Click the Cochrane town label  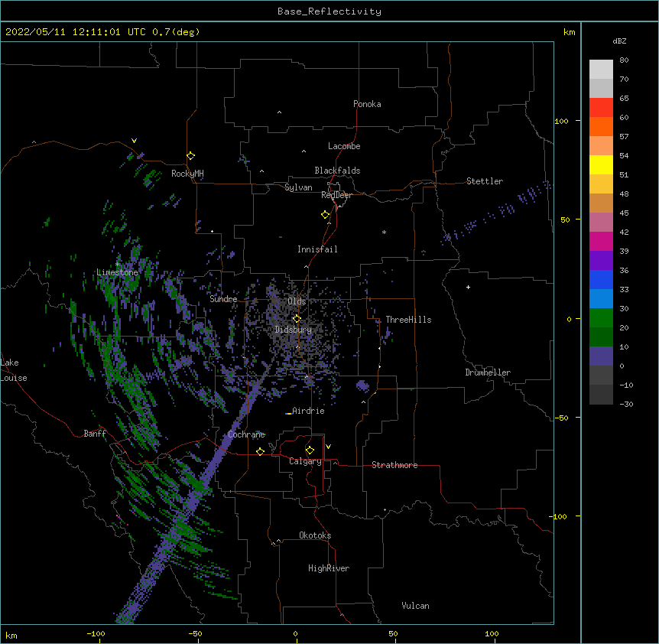[x=246, y=434]
